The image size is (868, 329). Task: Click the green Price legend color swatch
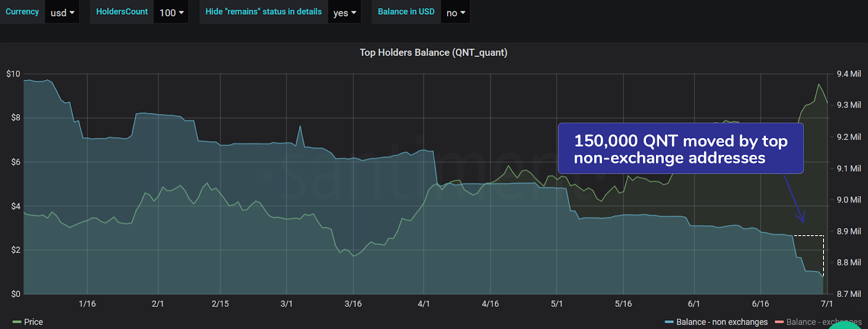click(17, 322)
